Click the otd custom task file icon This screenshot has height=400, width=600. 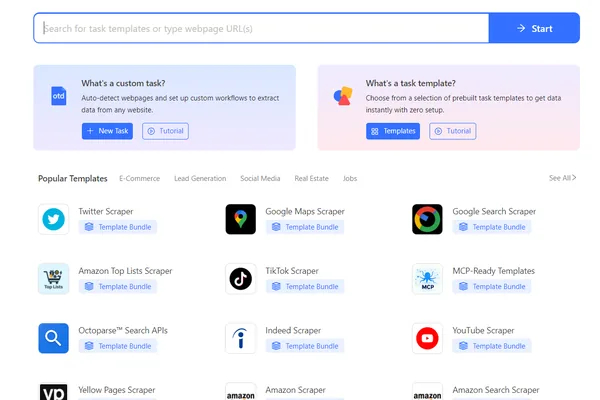point(59,96)
